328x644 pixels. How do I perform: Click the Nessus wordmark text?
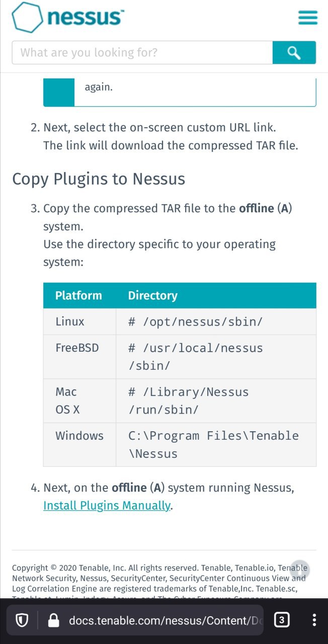tap(86, 18)
